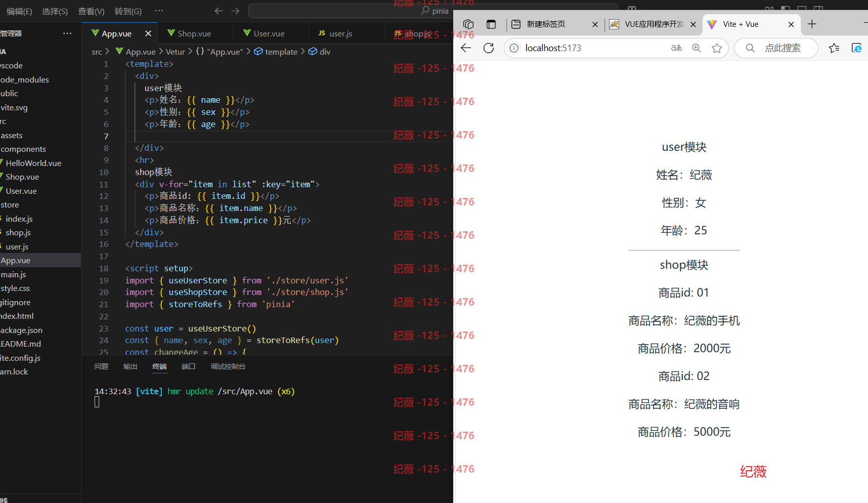Select the 终端 panel tab
This screenshot has width=868, height=503.
159,366
